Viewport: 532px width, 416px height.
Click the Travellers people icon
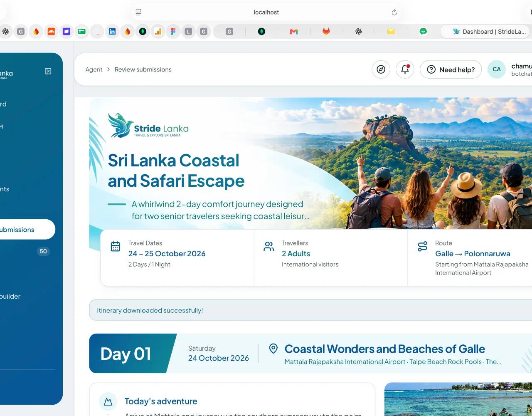point(269,246)
